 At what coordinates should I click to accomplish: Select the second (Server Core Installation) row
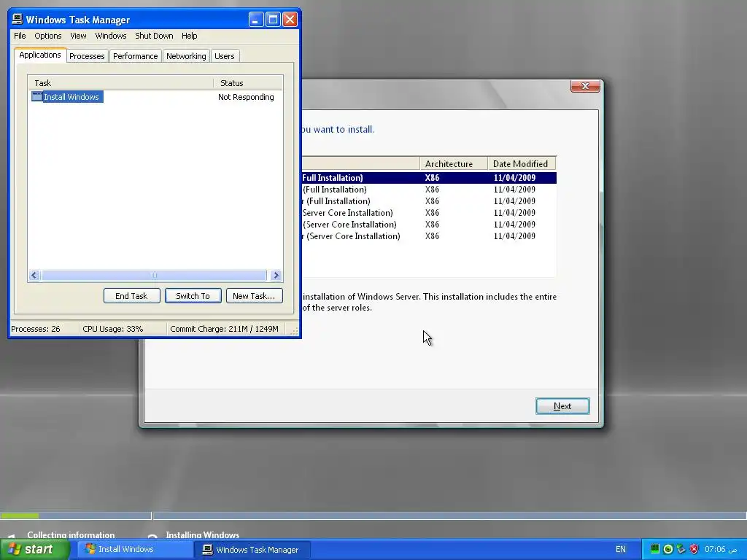[429, 225]
